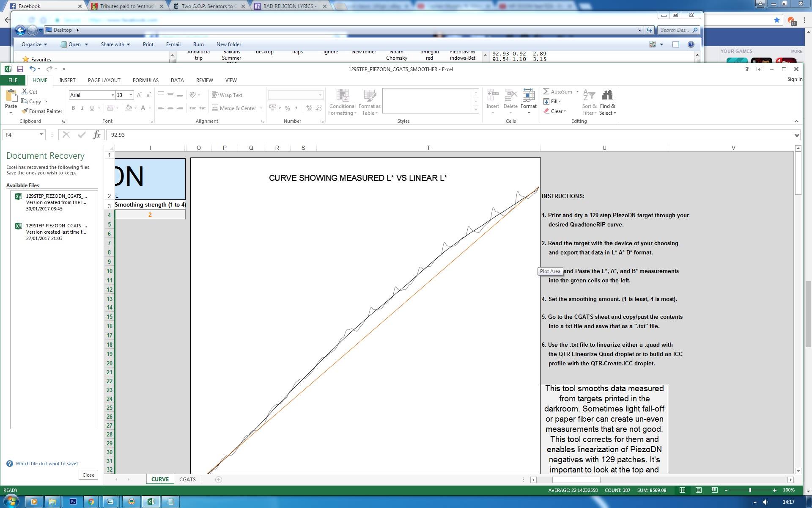Expand the font name dropdown showing Arial
This screenshot has width=812, height=508.
(x=112, y=95)
